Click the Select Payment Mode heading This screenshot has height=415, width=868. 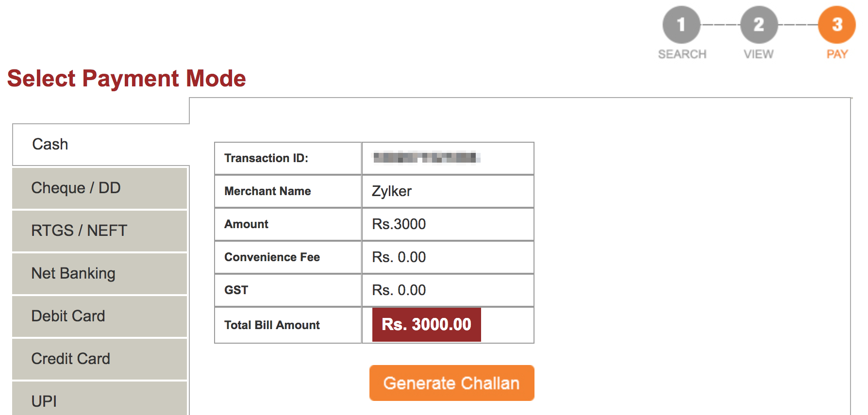point(127,79)
